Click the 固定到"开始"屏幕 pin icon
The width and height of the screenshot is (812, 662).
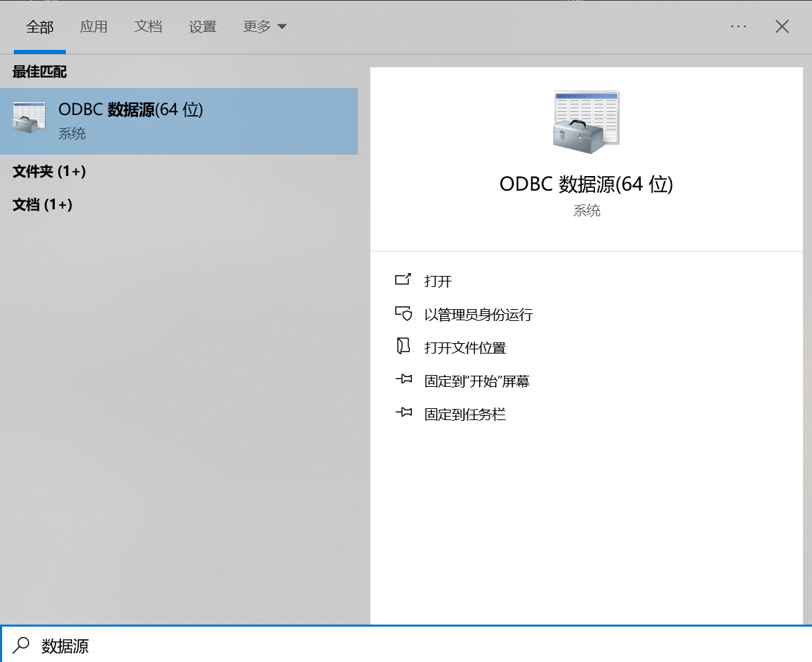pyautogui.click(x=404, y=380)
